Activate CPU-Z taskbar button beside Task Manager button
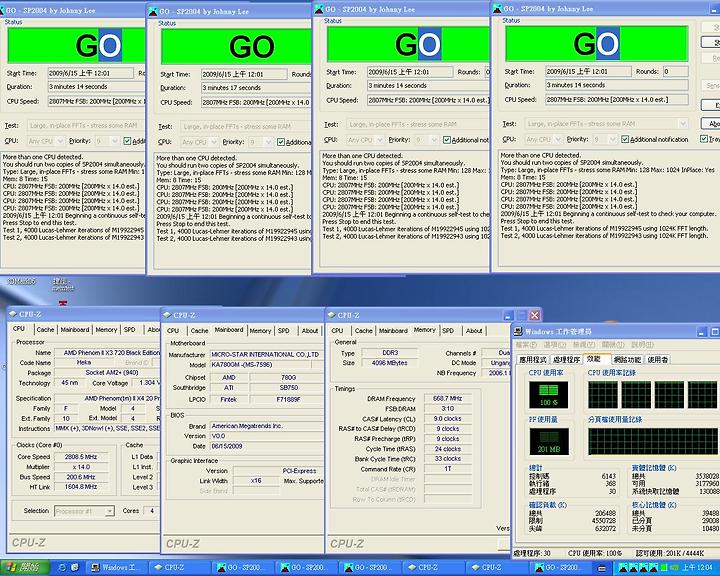720x576 pixels. 181,567
